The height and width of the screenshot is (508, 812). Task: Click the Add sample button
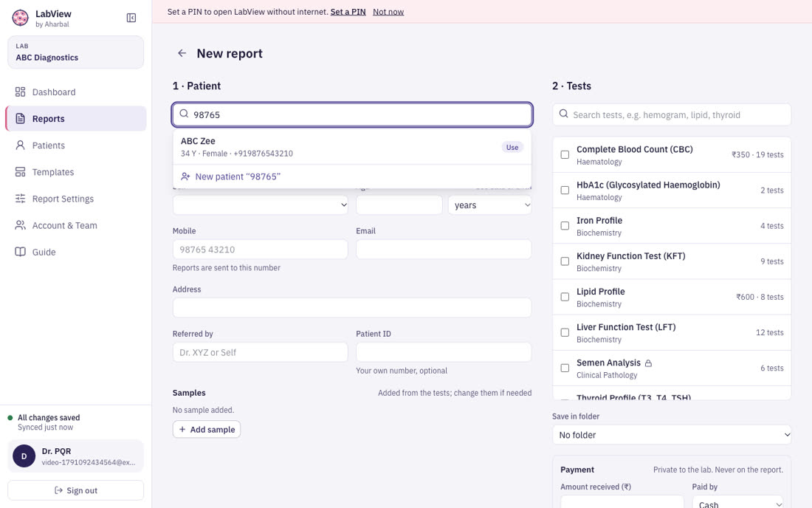tap(207, 429)
